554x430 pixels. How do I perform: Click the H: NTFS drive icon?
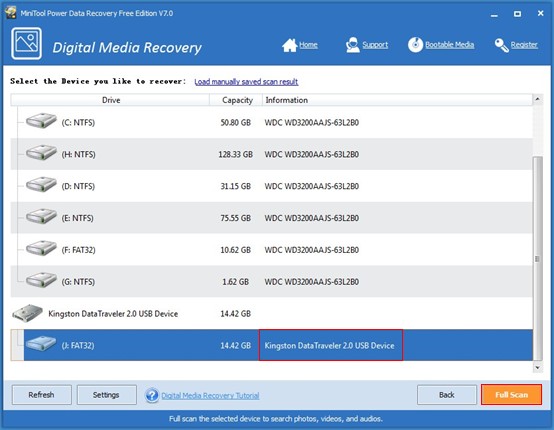point(41,153)
